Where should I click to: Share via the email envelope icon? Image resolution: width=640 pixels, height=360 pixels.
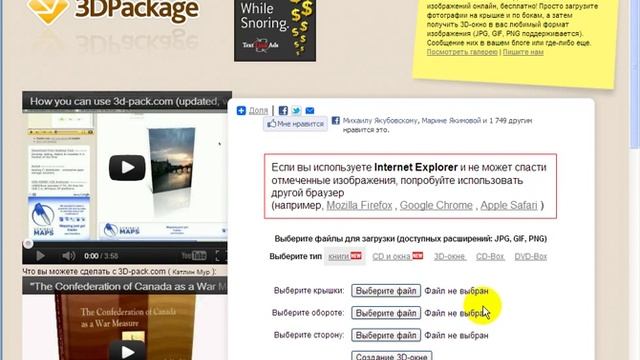310,111
